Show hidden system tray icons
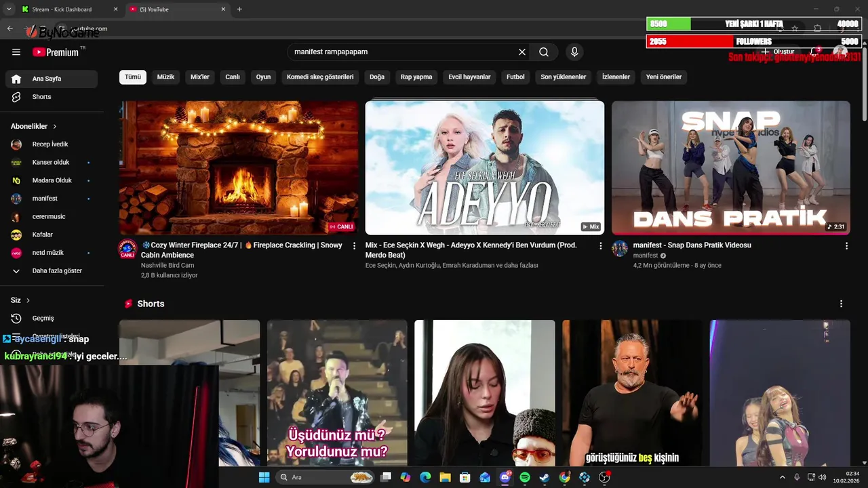 783,477
